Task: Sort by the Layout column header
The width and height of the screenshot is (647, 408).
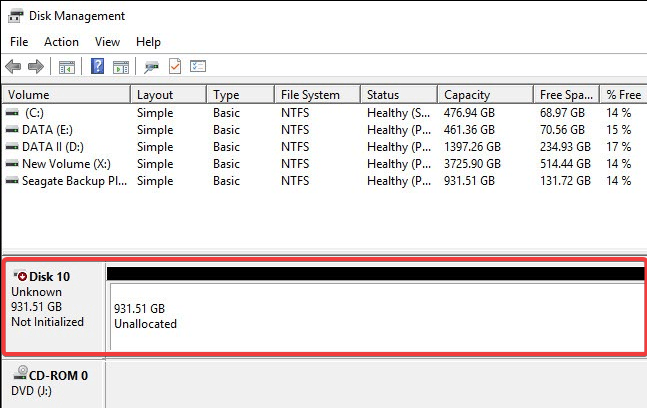Action: tap(168, 94)
